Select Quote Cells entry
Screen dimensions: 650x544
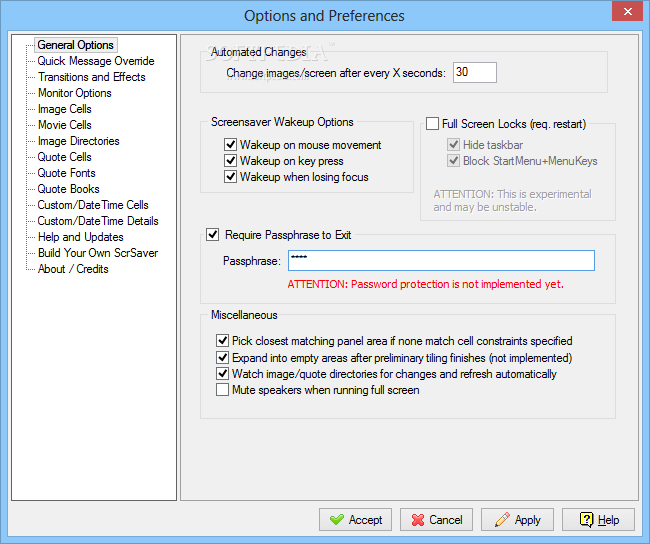pos(64,157)
